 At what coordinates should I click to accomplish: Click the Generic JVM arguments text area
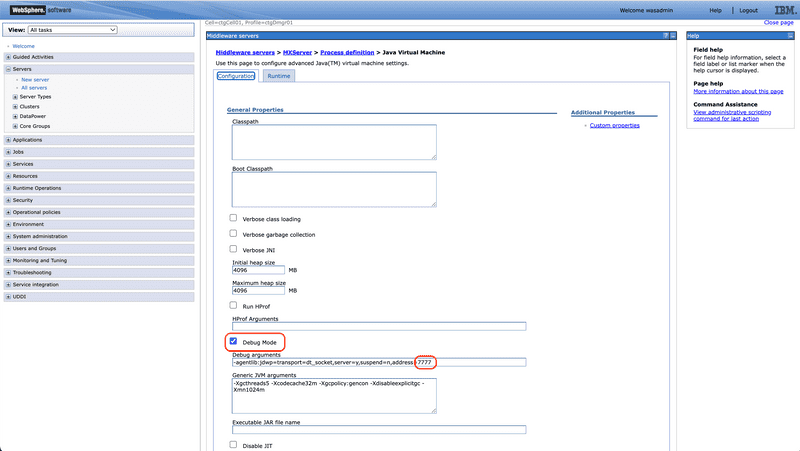pos(334,396)
